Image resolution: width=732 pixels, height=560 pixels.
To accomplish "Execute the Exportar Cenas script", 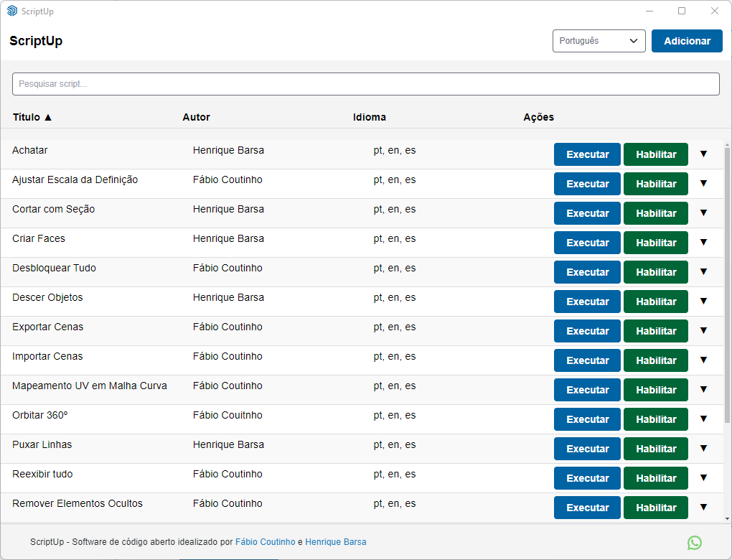I will point(587,331).
